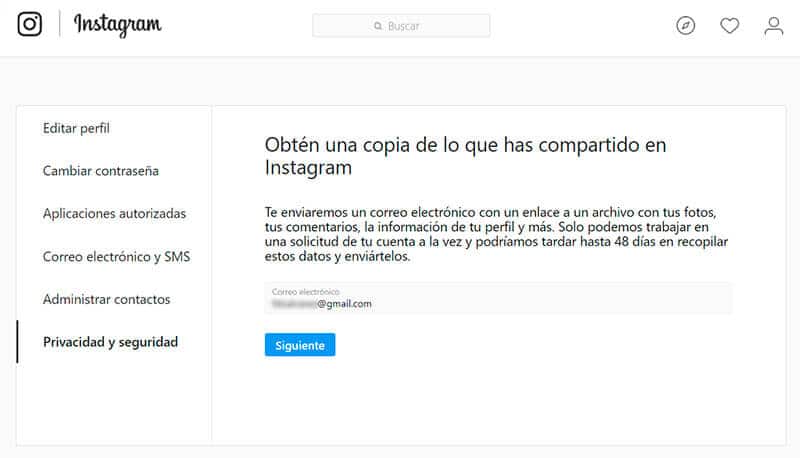This screenshot has height=458, width=800.
Task: Open the heart activity notifications icon
Action: point(730,26)
